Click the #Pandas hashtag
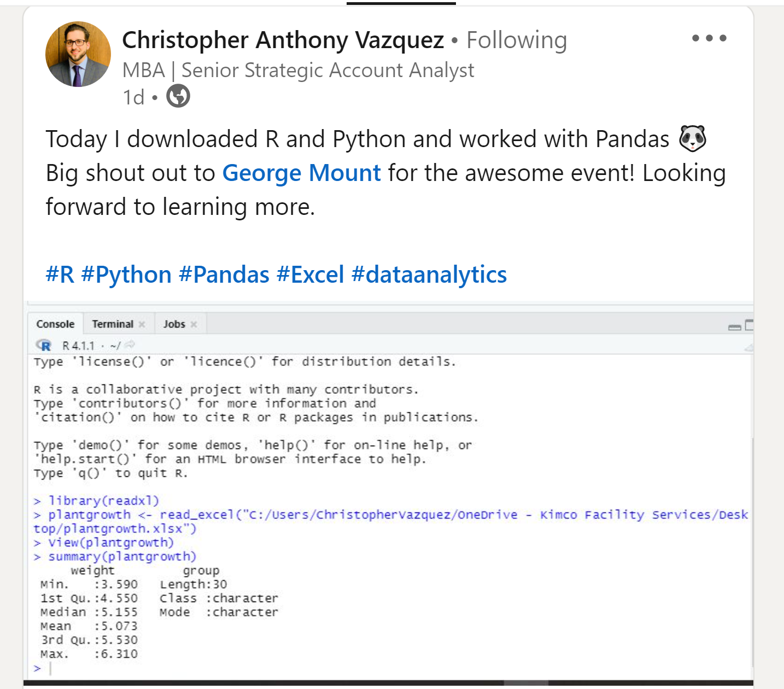Screen dimensions: 784x689 224,275
